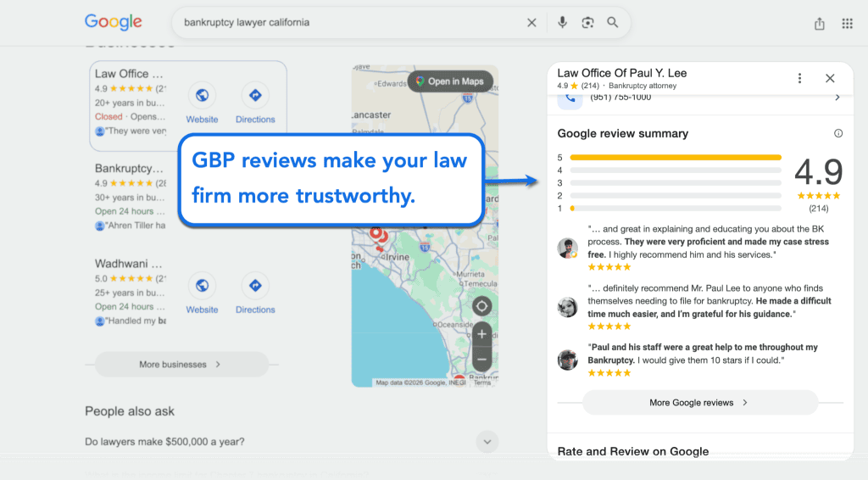This screenshot has height=480, width=868.
Task: Click the 'Rate and Review on Google' heading
Action: pos(632,451)
